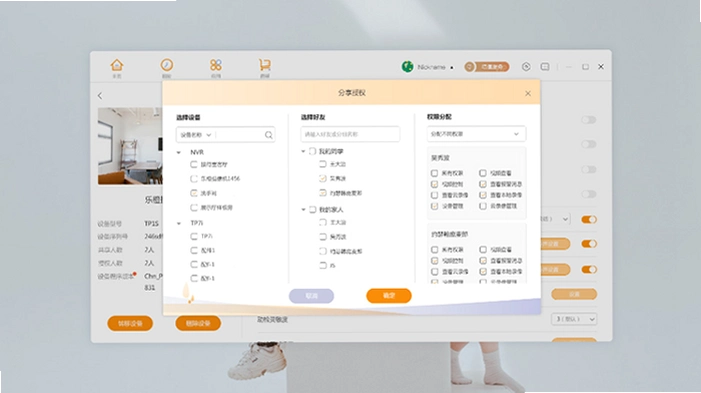Open the partly hidden dropdown beside orange toggle

point(555,219)
